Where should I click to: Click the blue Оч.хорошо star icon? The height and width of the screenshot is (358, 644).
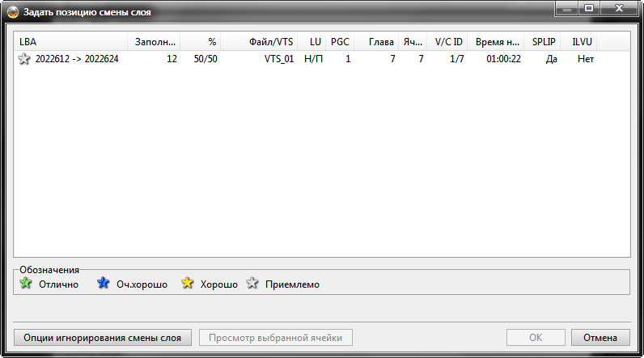[x=103, y=283]
